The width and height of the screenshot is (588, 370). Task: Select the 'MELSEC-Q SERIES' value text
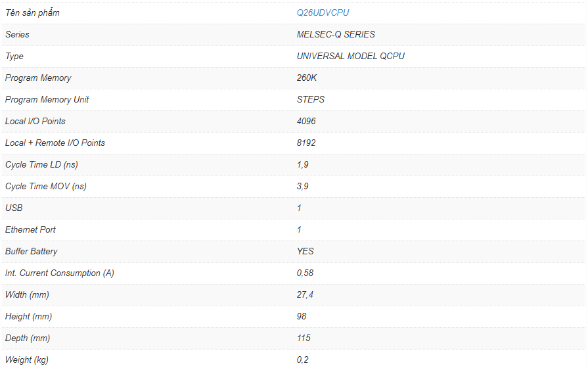click(336, 34)
